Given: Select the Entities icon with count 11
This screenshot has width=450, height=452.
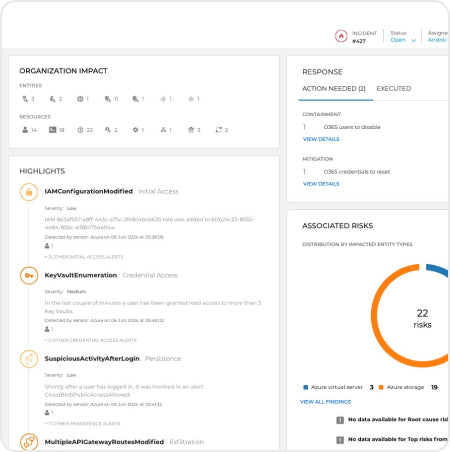Looking at the screenshot, I should 108,99.
